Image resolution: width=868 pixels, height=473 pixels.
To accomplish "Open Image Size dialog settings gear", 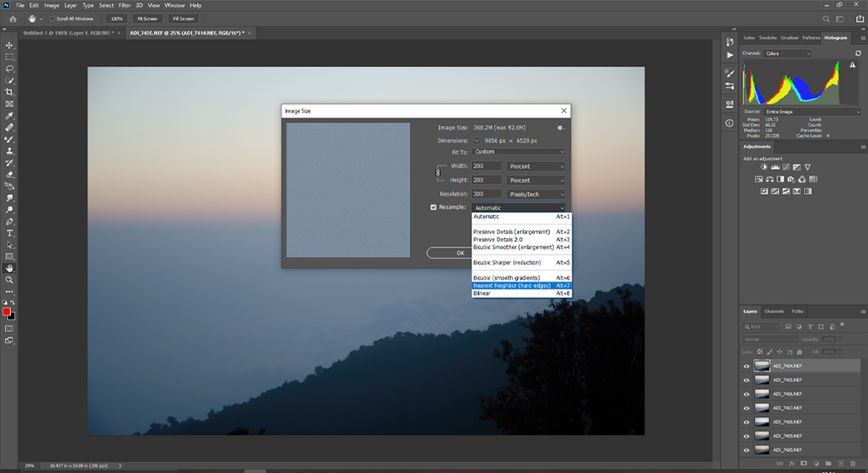I will (560, 128).
